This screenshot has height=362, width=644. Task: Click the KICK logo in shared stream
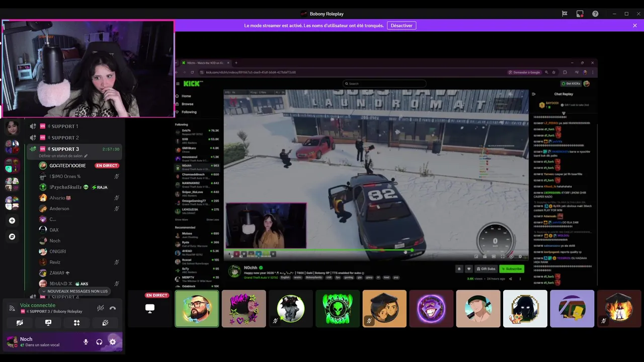[x=193, y=84]
